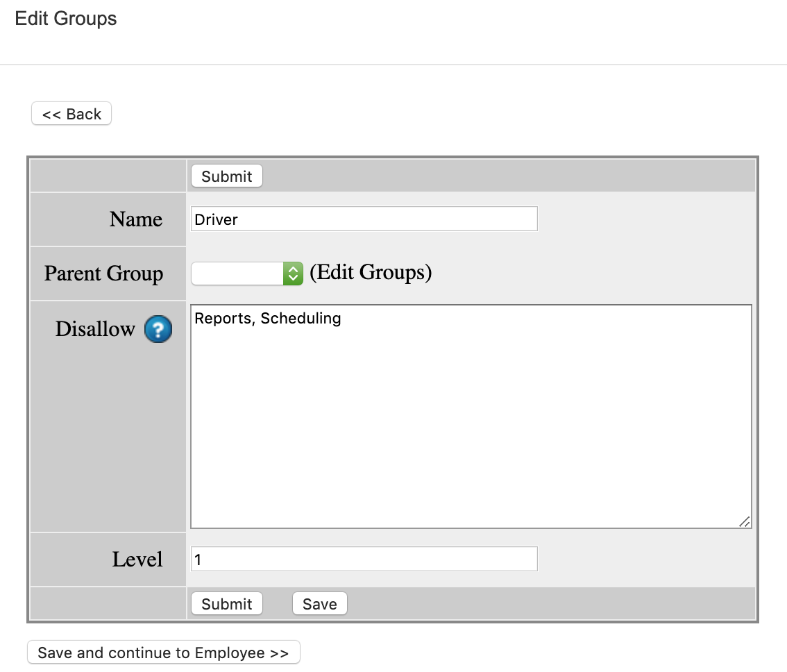The height and width of the screenshot is (672, 787).
Task: Click empty space inside the Disallow textarea
Action: (471, 430)
